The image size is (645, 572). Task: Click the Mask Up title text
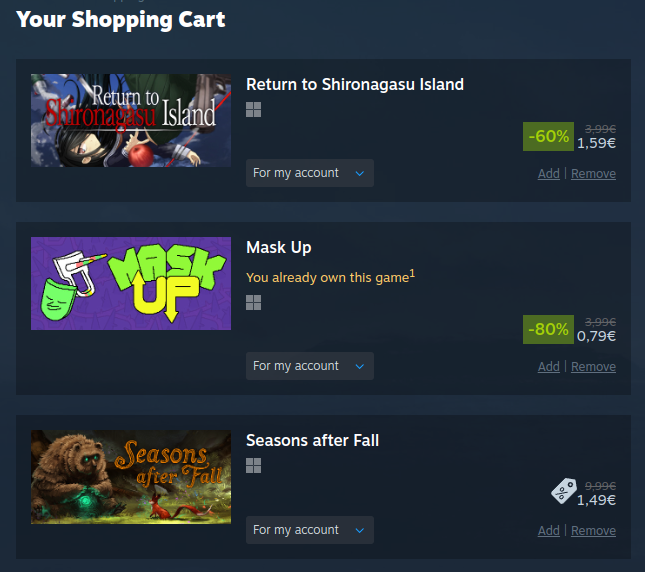(278, 248)
